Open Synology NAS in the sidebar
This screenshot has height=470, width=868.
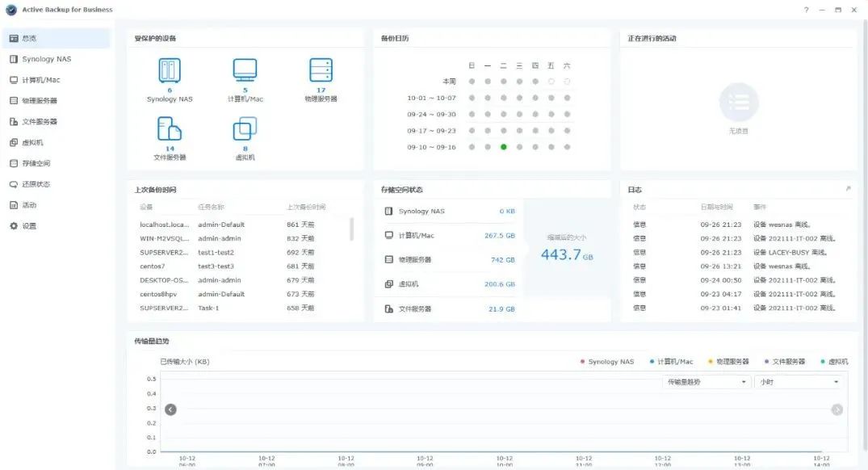pyautogui.click(x=57, y=59)
